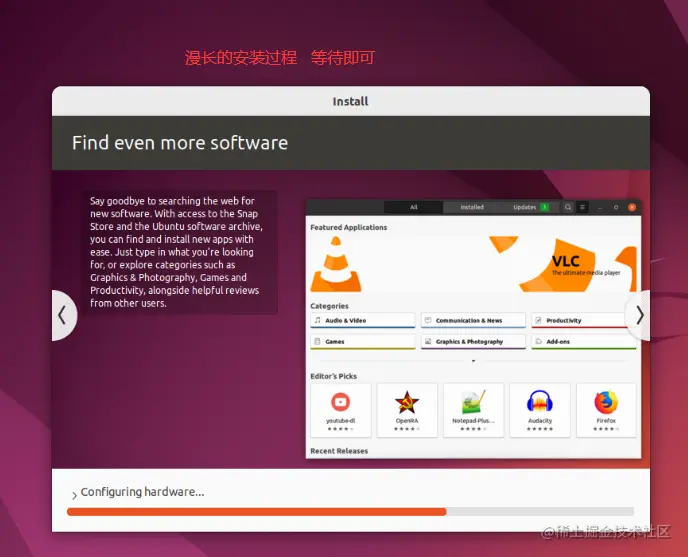Click the Firefox star rating
Image resolution: width=688 pixels, height=557 pixels.
click(x=606, y=429)
